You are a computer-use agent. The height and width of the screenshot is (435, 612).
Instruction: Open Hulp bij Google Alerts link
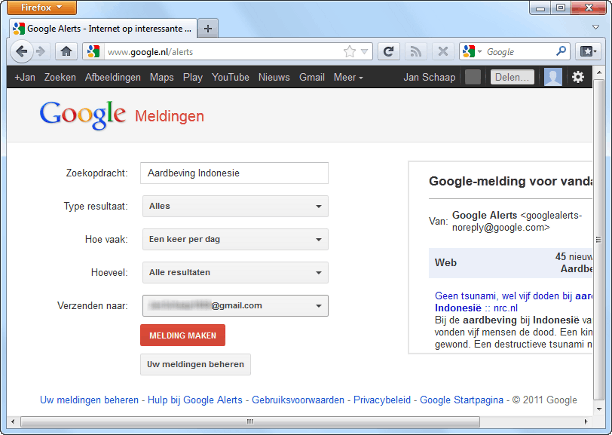tap(195, 400)
